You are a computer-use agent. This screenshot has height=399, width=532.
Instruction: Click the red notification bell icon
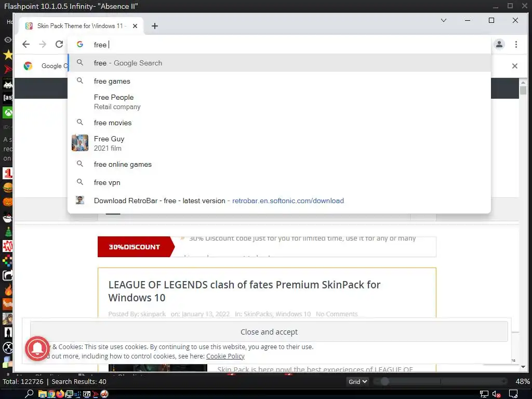click(37, 349)
